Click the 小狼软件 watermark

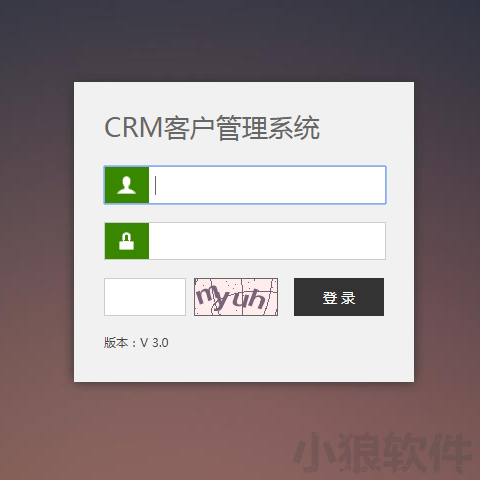(x=383, y=453)
